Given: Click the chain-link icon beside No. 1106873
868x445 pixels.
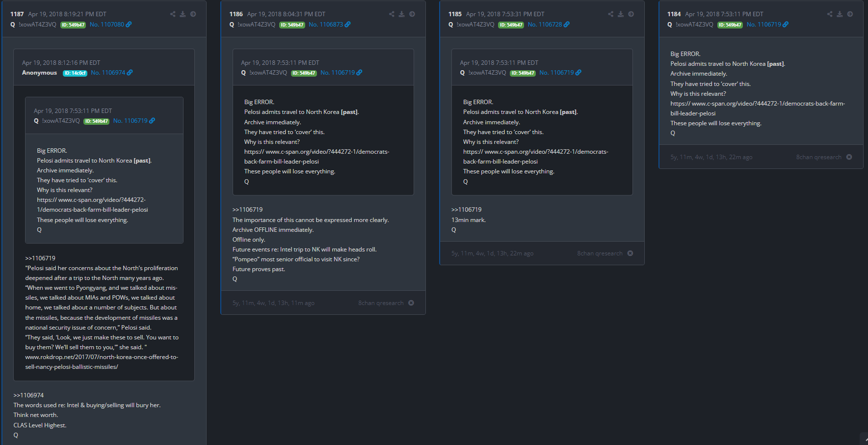Looking at the screenshot, I should tap(348, 25).
